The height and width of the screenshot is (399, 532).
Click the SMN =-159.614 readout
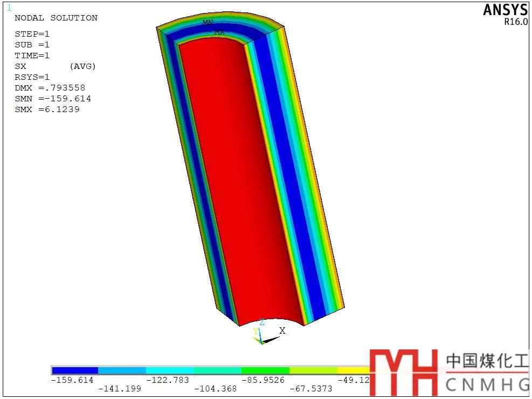point(53,99)
